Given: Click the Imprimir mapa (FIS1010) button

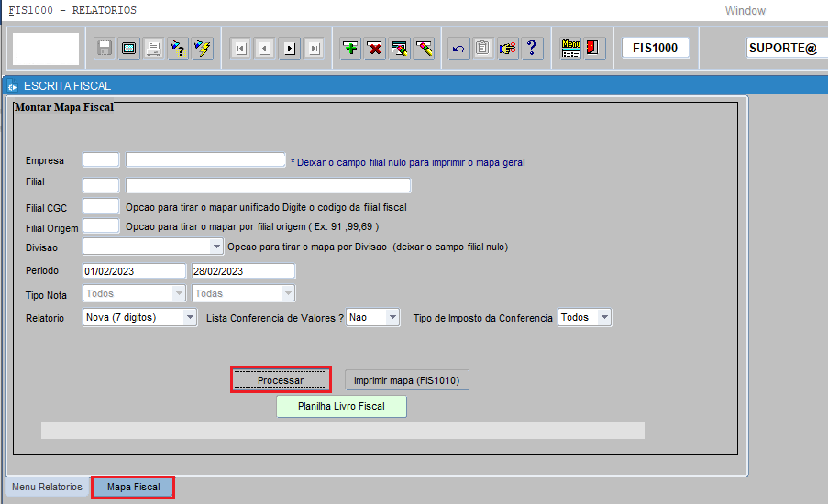Looking at the screenshot, I should [407, 380].
